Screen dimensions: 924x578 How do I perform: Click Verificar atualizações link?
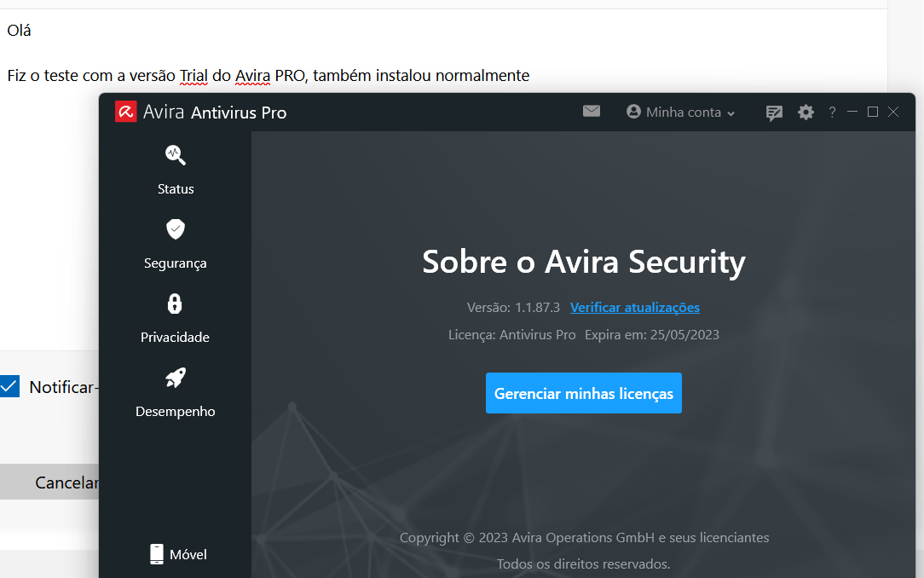(x=635, y=308)
